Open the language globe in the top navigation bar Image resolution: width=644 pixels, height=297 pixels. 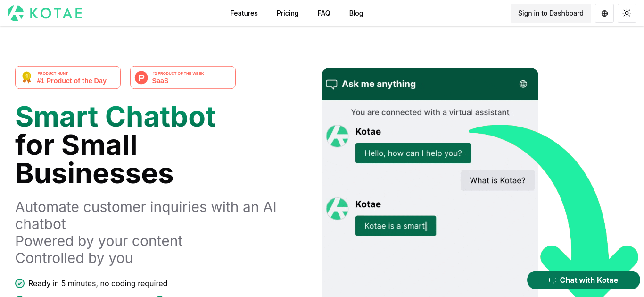(604, 13)
